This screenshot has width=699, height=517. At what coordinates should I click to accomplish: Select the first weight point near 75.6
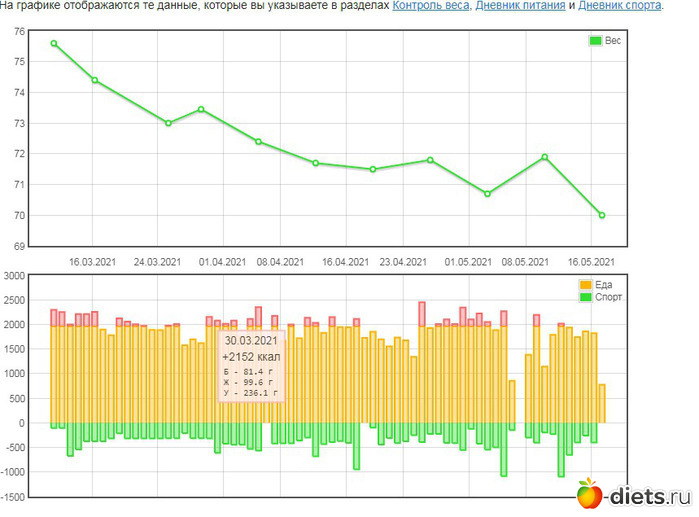click(x=54, y=44)
